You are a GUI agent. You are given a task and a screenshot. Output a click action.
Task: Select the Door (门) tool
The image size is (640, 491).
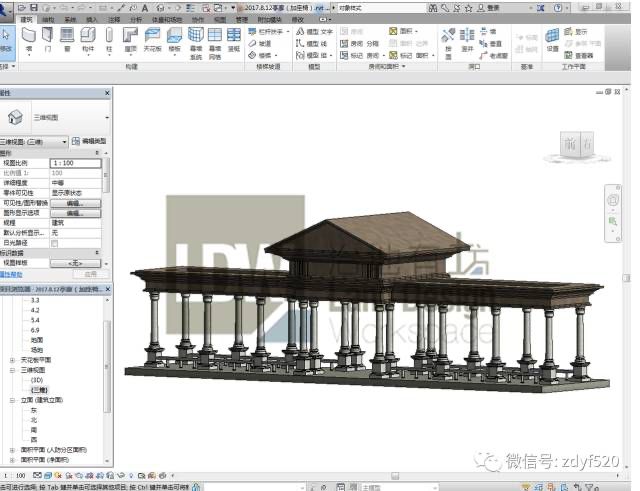(48, 40)
